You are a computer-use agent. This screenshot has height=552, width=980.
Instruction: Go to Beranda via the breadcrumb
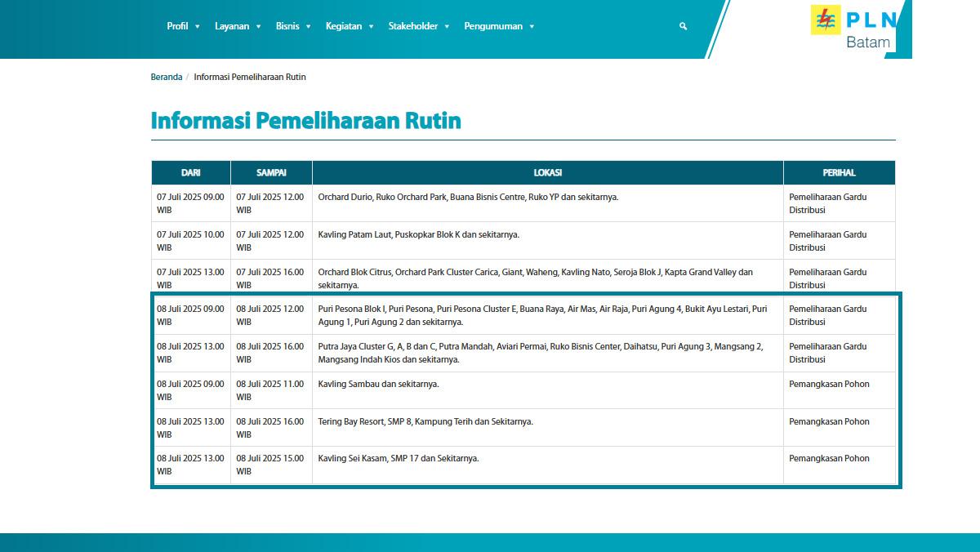tap(167, 77)
